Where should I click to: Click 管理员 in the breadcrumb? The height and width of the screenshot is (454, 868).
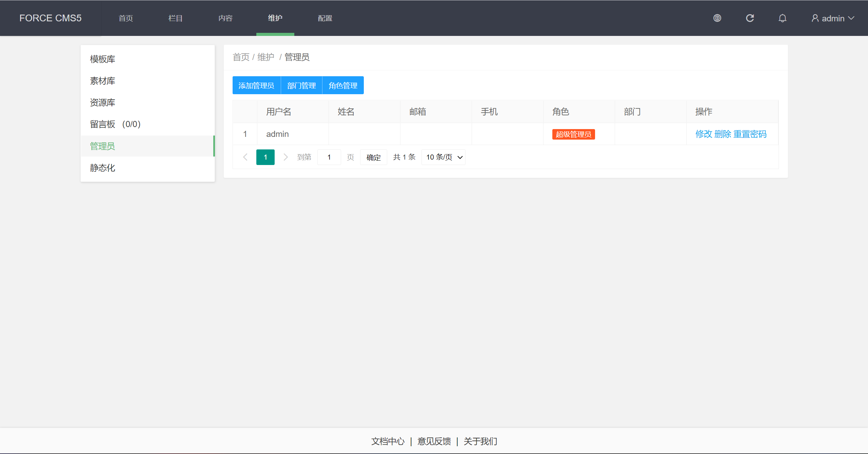(297, 57)
